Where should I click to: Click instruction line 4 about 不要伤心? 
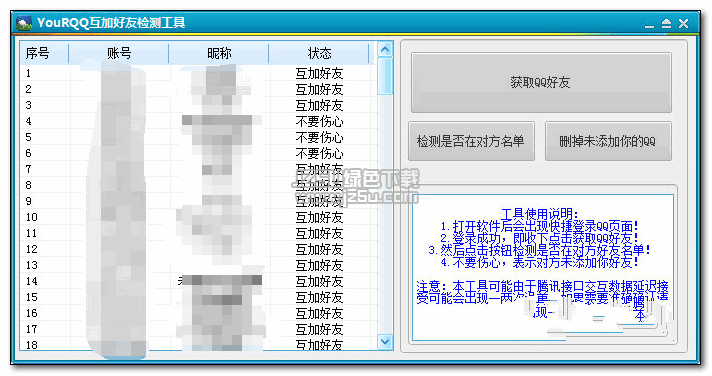click(x=540, y=262)
